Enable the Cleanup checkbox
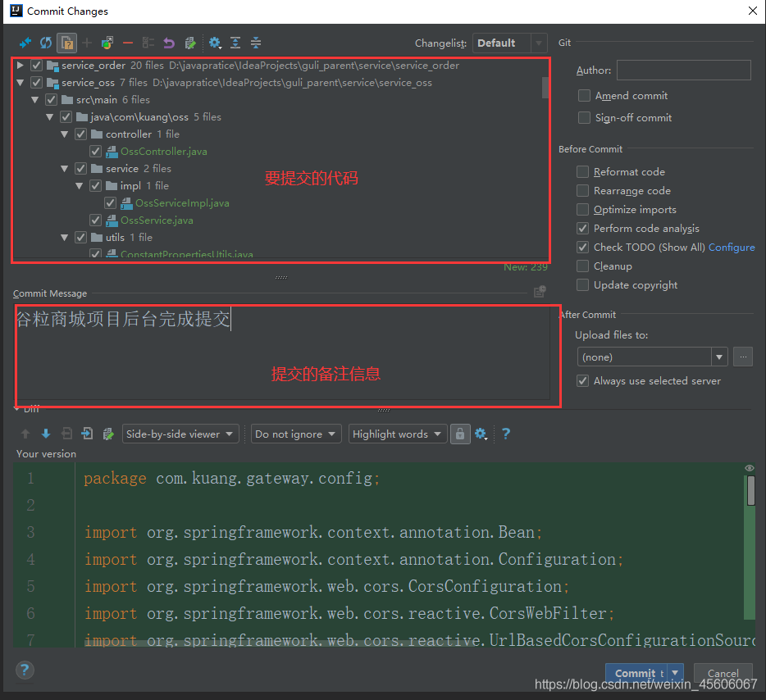Viewport: 766px width, 700px height. pos(582,266)
